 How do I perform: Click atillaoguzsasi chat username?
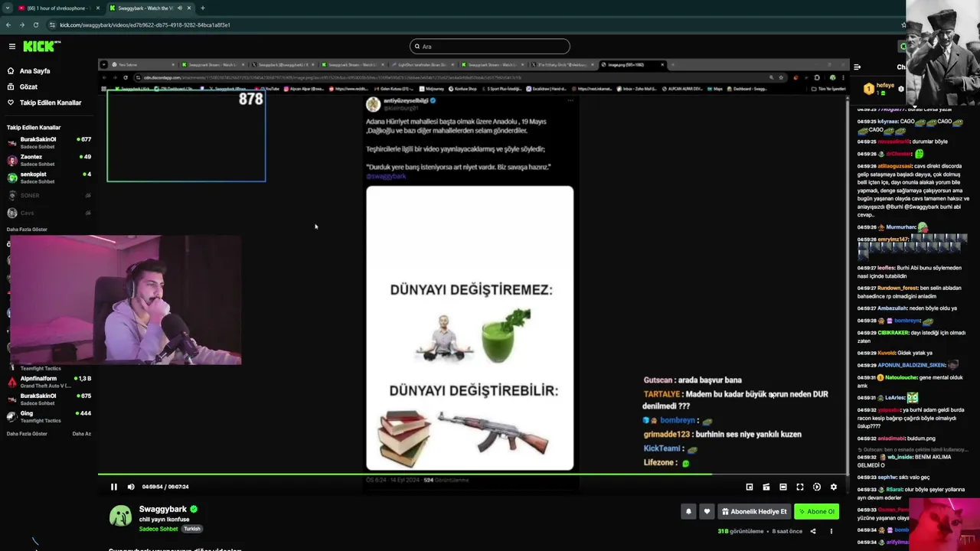(895, 166)
